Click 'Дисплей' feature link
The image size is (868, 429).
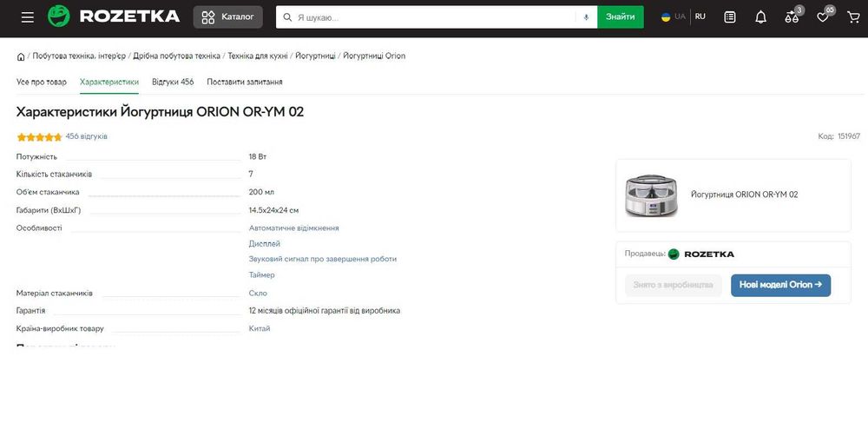(265, 243)
